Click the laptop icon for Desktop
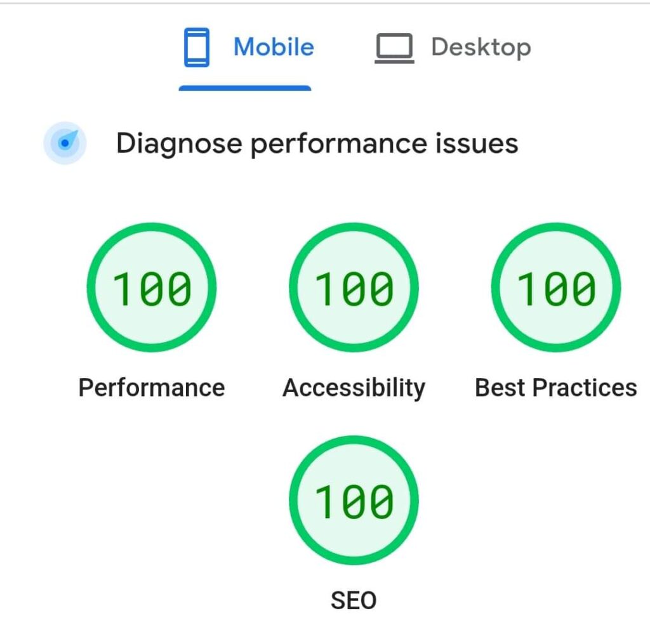The width and height of the screenshot is (650, 644). 394,49
